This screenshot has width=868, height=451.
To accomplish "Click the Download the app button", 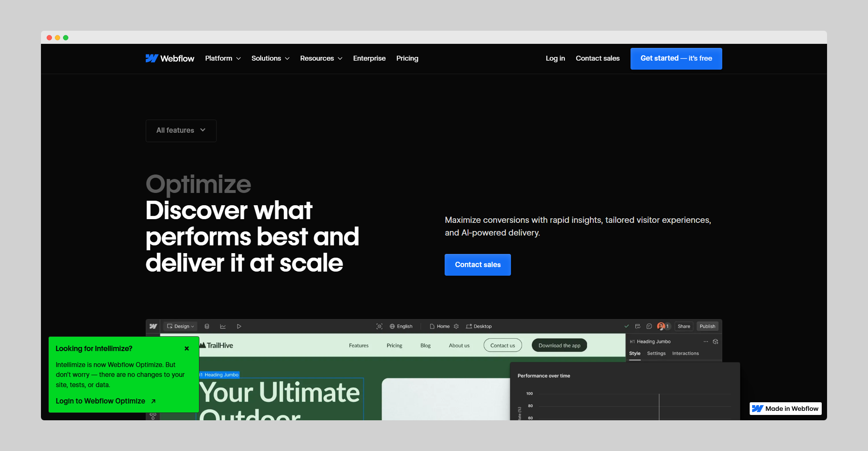I will pyautogui.click(x=559, y=345).
